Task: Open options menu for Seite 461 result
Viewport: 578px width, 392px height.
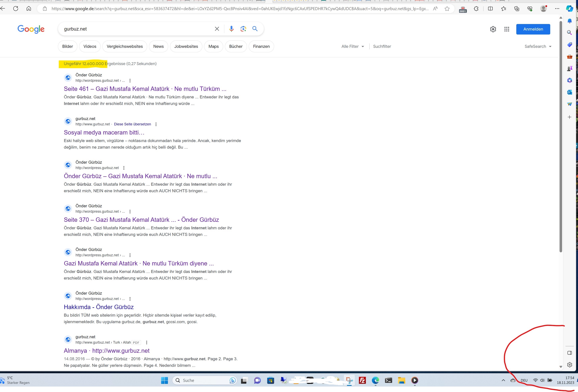Action: click(x=130, y=81)
